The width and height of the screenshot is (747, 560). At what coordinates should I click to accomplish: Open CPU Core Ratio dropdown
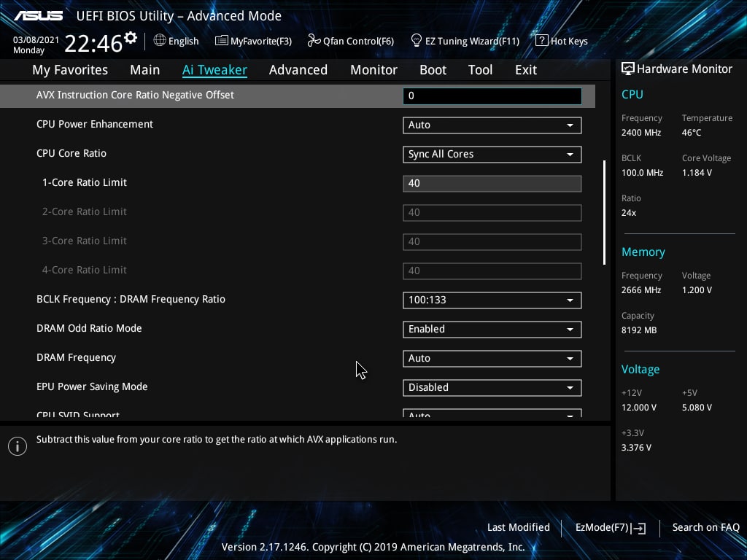click(x=492, y=155)
